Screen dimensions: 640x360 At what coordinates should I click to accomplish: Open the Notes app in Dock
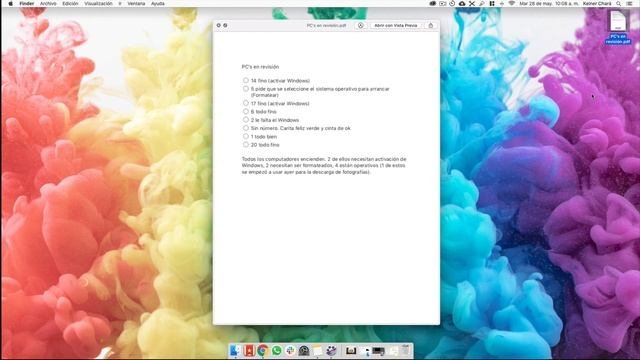coord(318,350)
